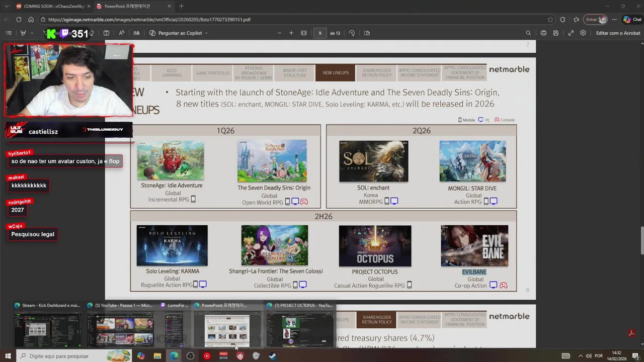Click the page number field showing 9
Screen dimensions: 644x362
click(320, 33)
